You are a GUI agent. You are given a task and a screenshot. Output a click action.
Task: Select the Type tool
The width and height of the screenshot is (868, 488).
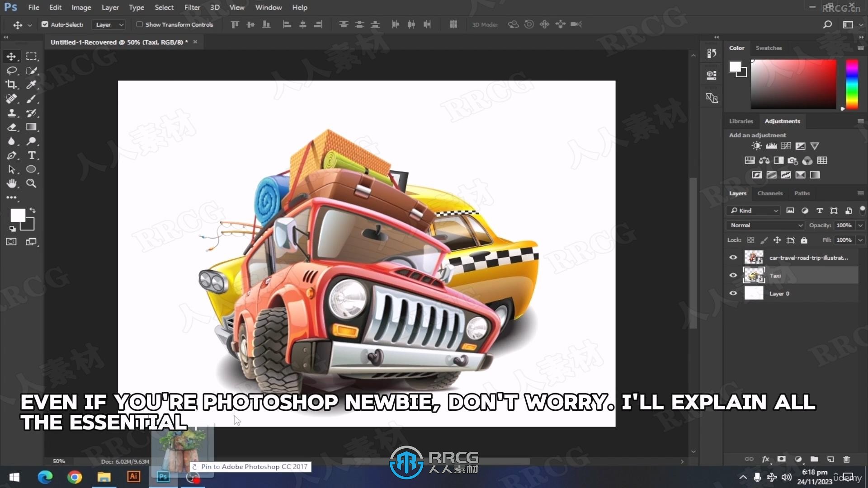click(x=31, y=156)
